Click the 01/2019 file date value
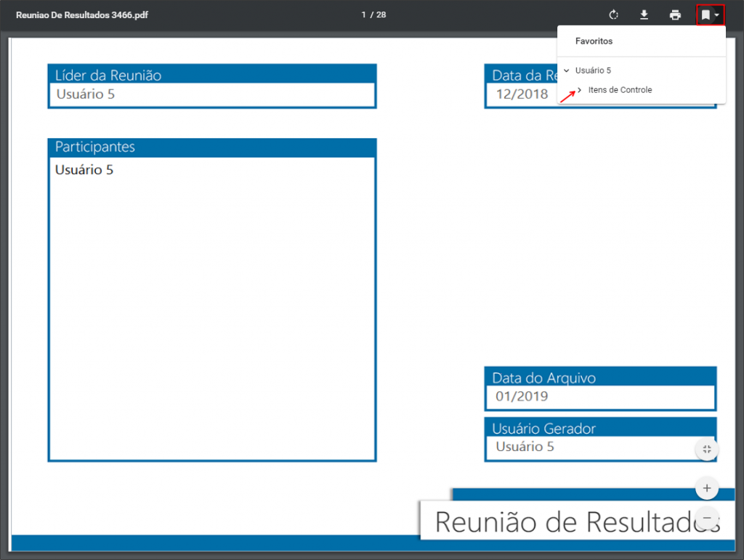 522,397
